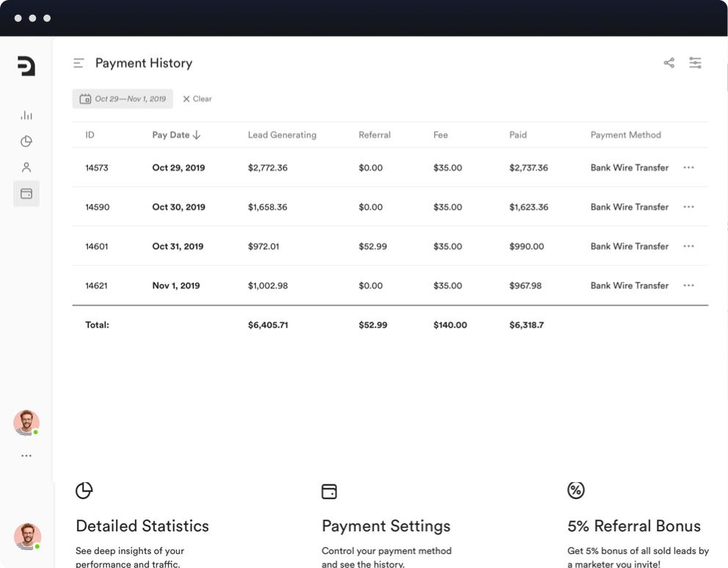Select the Payment Settings feature heading
This screenshot has width=728, height=568.
click(x=386, y=526)
